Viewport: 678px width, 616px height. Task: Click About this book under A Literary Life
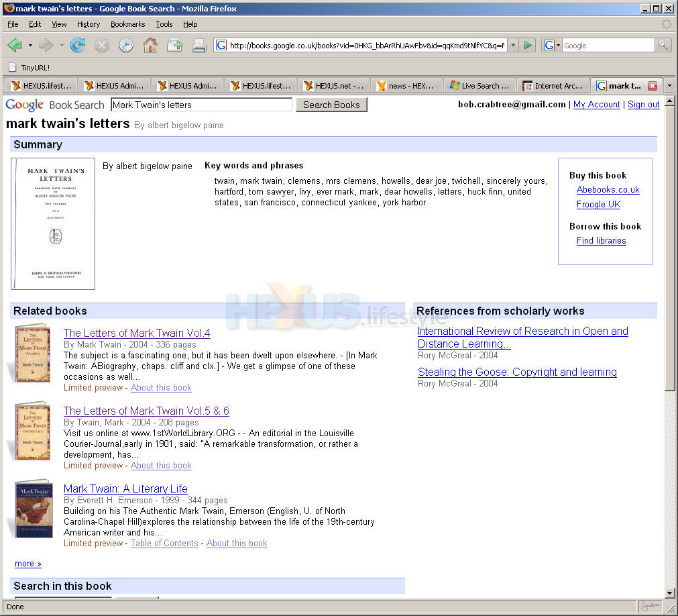237,543
